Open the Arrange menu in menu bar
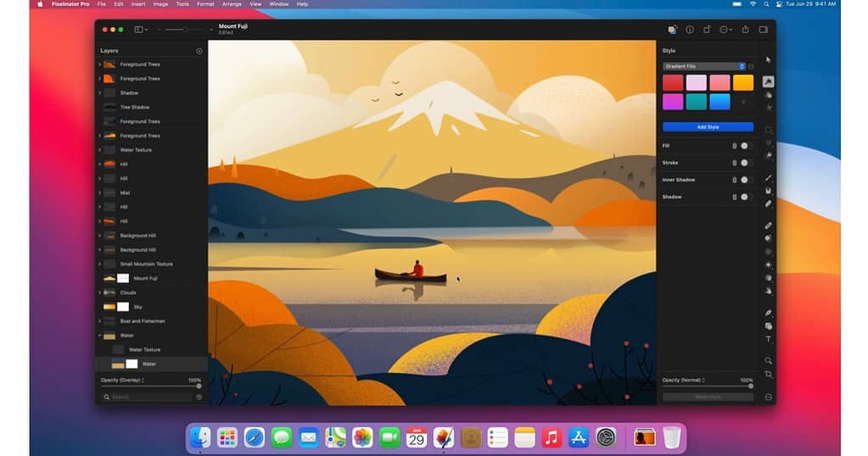This screenshot has height=456, width=868. coord(232,4)
